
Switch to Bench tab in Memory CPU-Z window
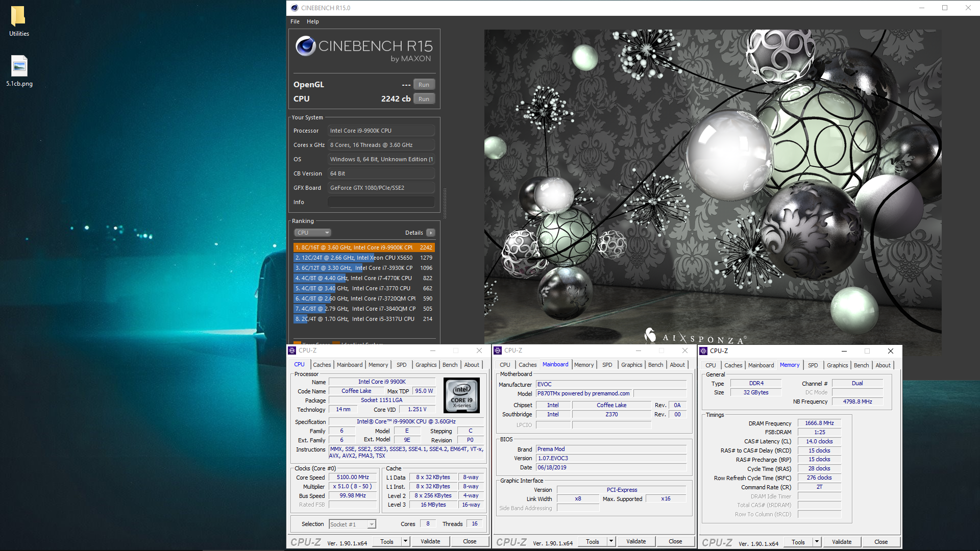861,365
